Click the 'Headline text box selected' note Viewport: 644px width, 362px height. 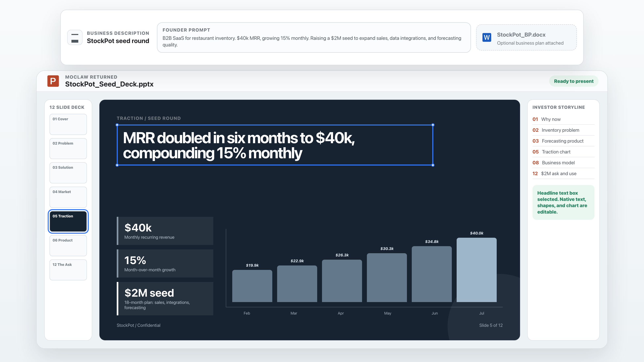[x=563, y=202]
